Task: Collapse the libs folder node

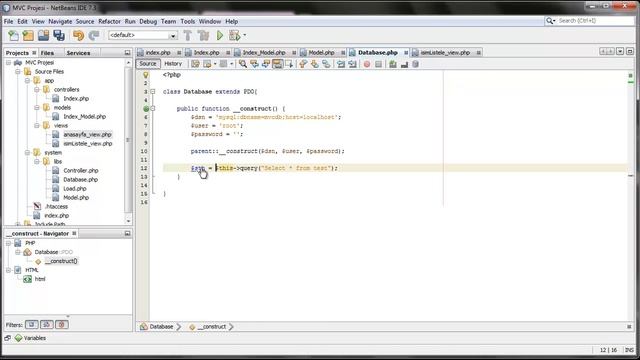Action: [37, 162]
